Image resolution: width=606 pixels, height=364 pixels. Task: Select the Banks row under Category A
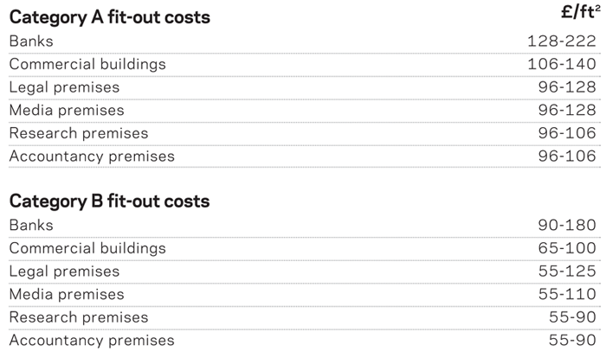(x=31, y=41)
